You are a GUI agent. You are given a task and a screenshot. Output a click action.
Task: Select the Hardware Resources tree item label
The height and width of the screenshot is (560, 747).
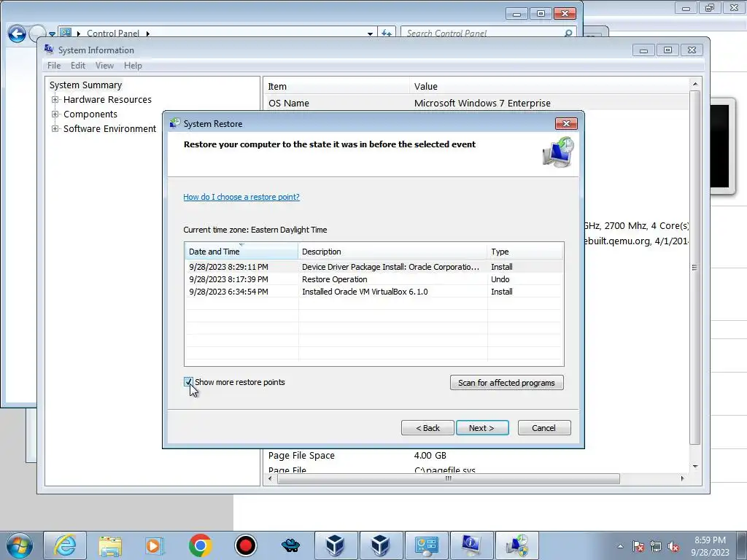coord(108,99)
